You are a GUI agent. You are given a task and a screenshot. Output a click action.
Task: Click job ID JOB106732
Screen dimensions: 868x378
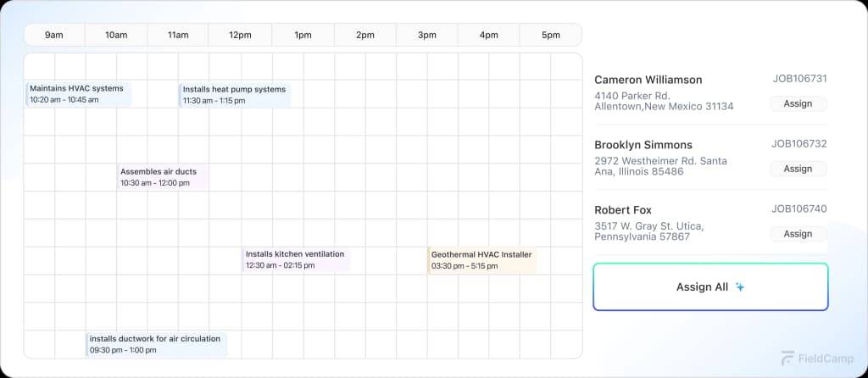[799, 144]
